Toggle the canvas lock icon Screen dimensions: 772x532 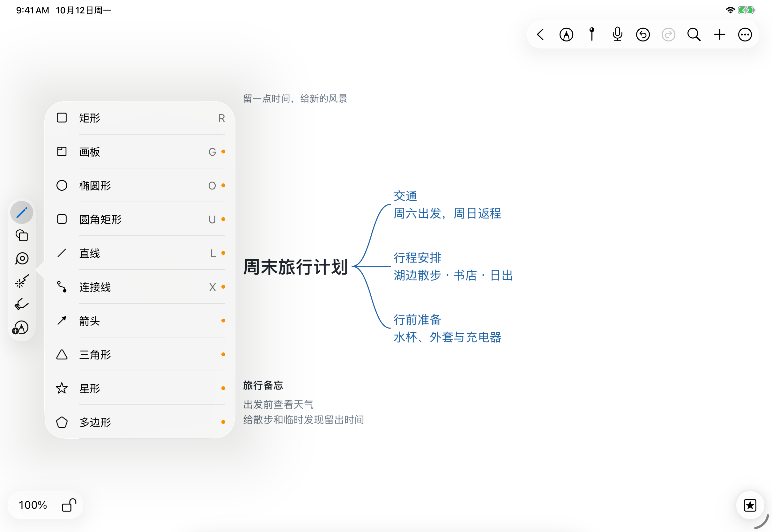[69, 505]
